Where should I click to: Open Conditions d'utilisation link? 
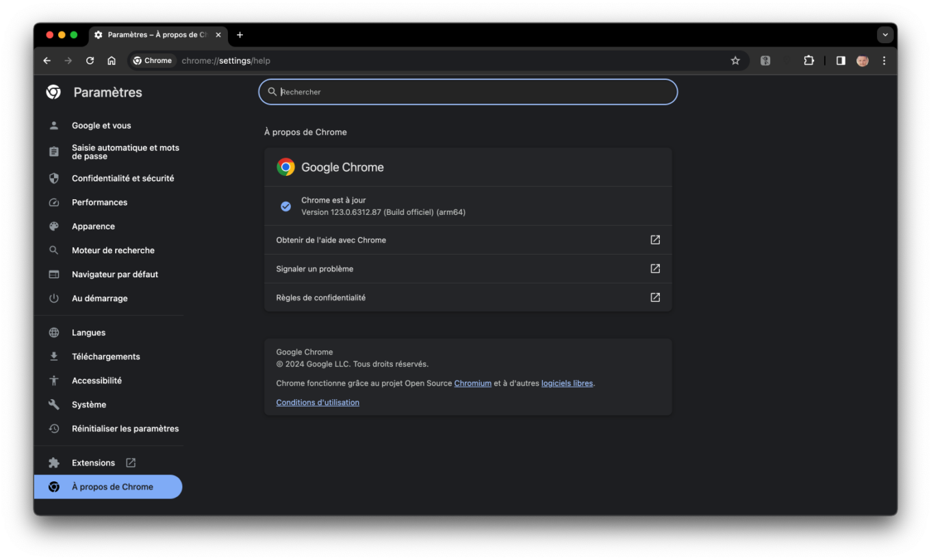coord(318,403)
